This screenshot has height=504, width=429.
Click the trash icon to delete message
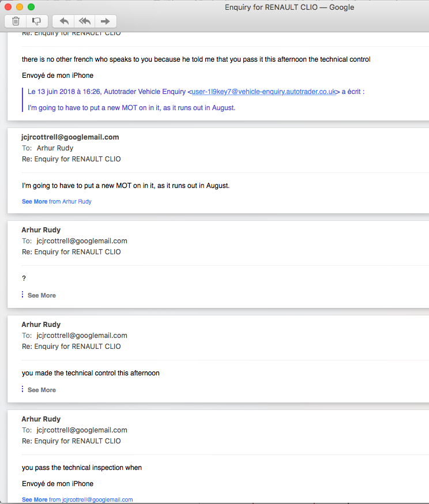16,21
